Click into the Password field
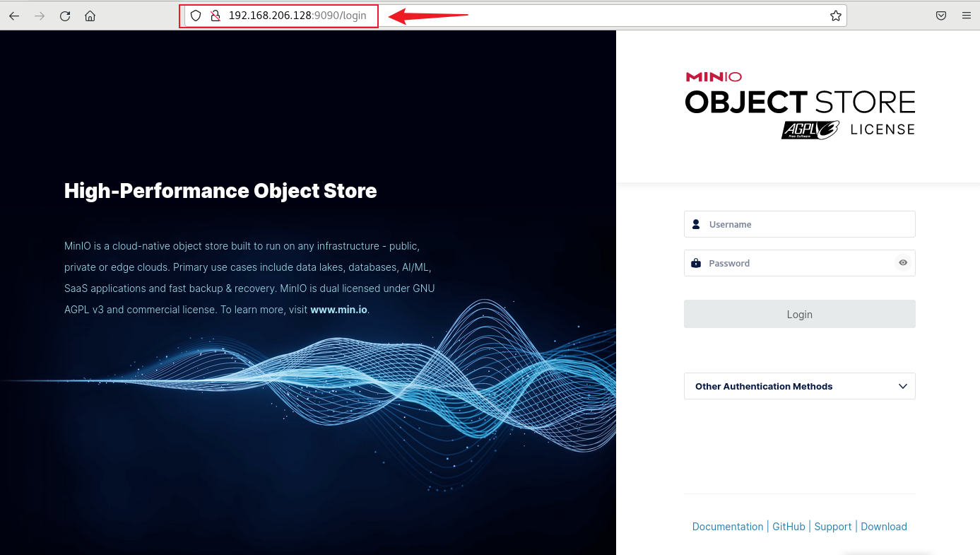The height and width of the screenshot is (555, 980). [799, 263]
